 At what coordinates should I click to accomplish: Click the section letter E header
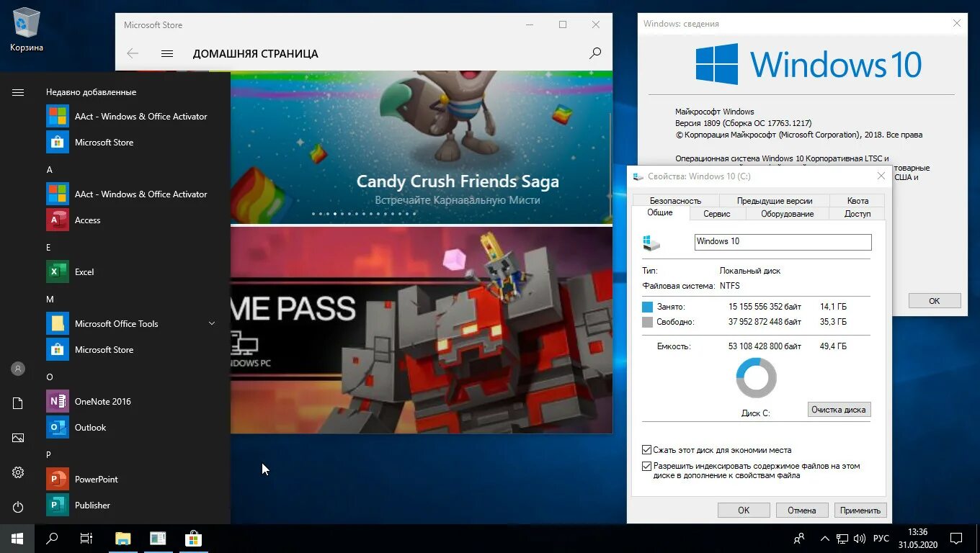[x=48, y=247]
